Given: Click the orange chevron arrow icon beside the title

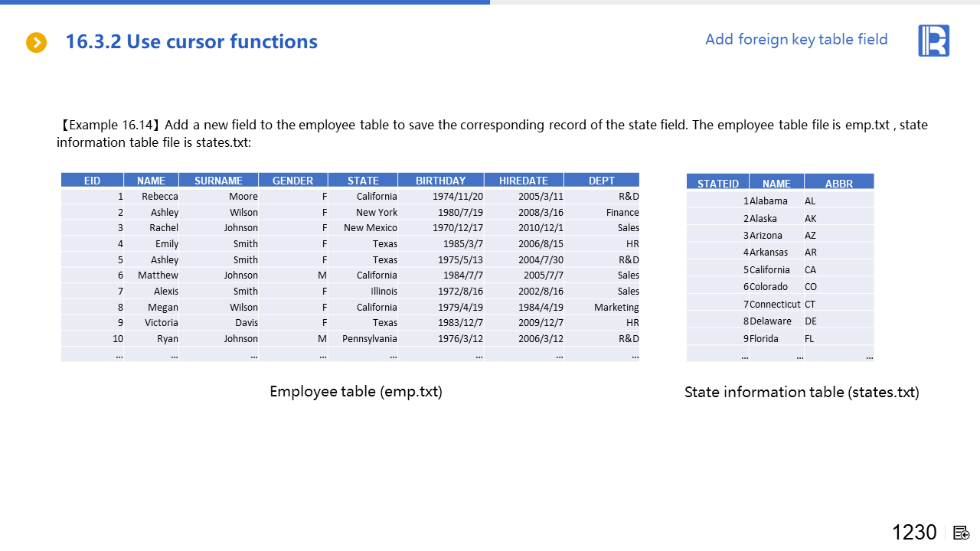Looking at the screenshot, I should pyautogui.click(x=36, y=43).
